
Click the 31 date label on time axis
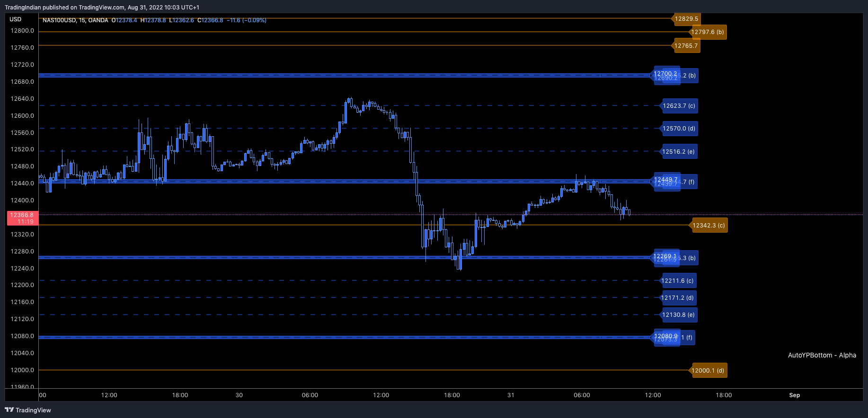tap(511, 395)
